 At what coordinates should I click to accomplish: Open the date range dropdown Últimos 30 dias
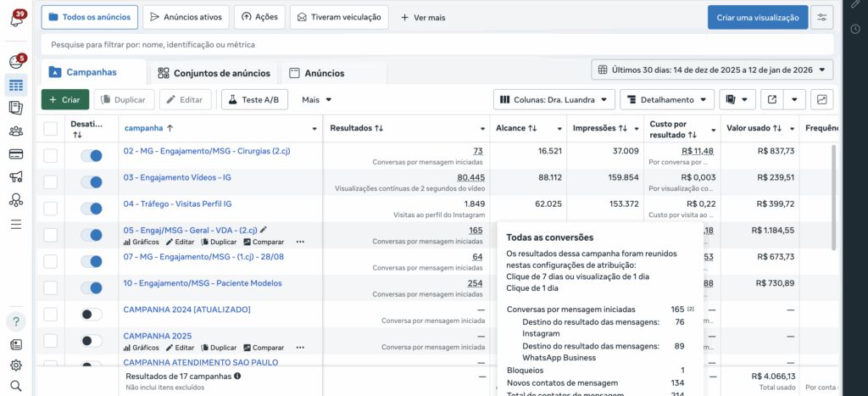click(x=712, y=70)
